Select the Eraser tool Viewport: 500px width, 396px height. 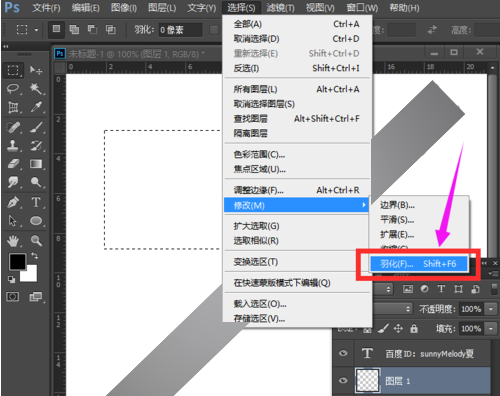[x=13, y=164]
